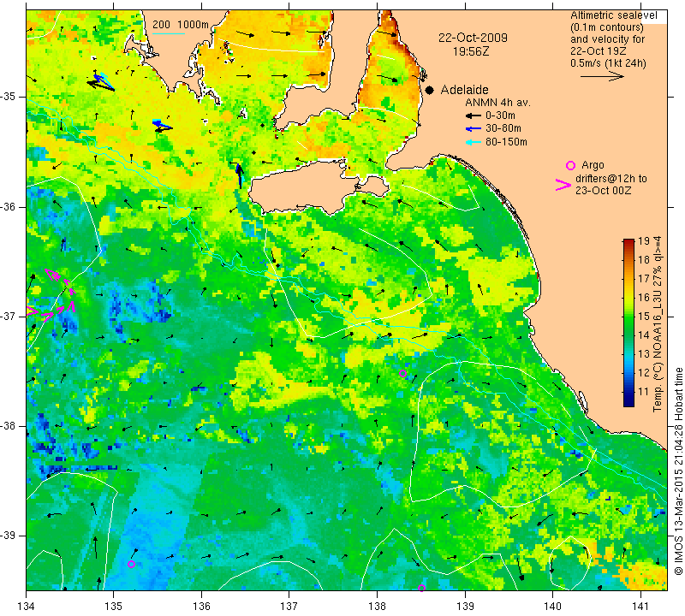The width and height of the screenshot is (685, 616).
Task: Click Kangaroo Island landmass on the map
Action: coord(306,187)
